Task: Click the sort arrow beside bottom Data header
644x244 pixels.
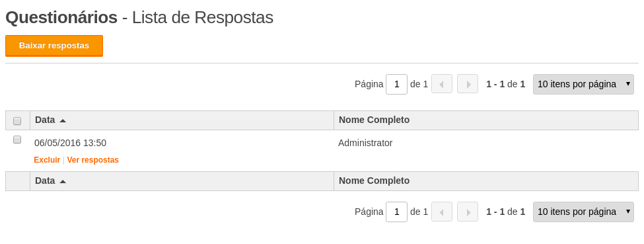Action: (63, 181)
